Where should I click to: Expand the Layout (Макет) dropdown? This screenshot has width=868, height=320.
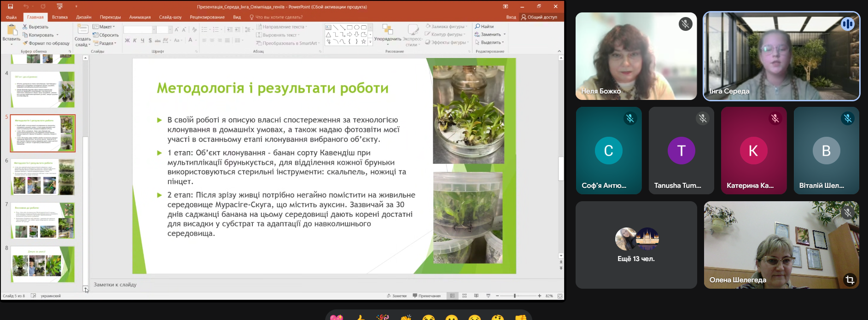pyautogui.click(x=105, y=27)
